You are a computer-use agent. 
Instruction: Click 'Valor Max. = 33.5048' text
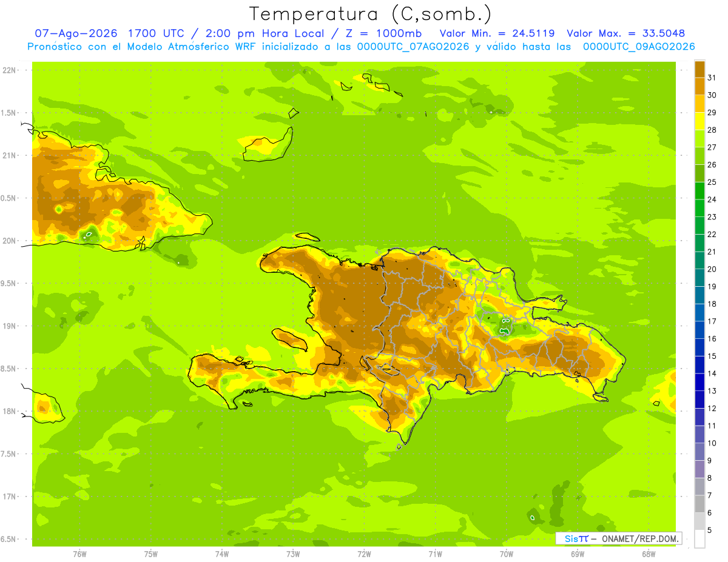click(626, 33)
